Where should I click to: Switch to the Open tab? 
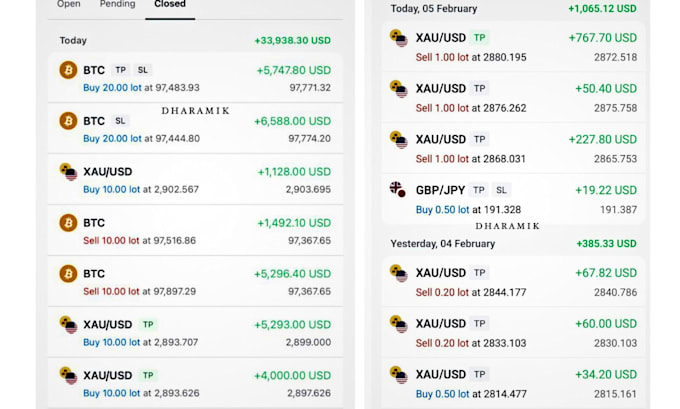[69, 4]
